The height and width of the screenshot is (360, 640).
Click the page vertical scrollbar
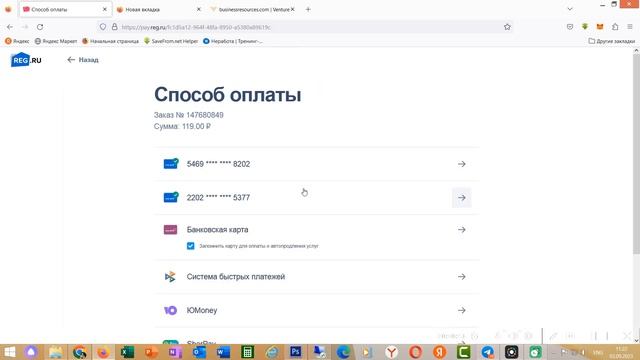click(x=636, y=155)
